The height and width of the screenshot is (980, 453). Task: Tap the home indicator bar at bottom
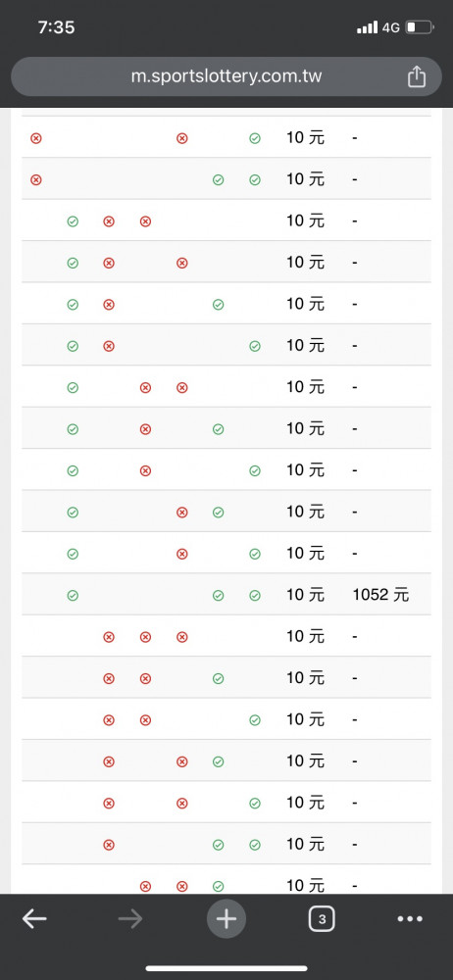tap(226, 969)
